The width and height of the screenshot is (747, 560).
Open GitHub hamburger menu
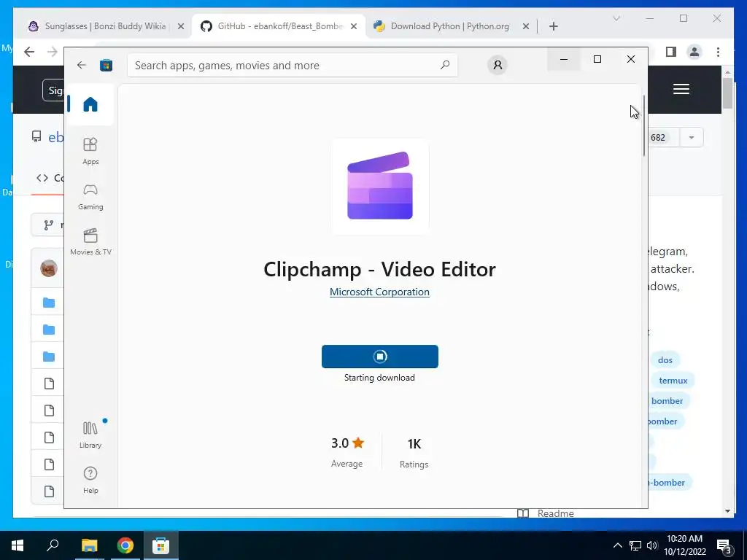681,89
